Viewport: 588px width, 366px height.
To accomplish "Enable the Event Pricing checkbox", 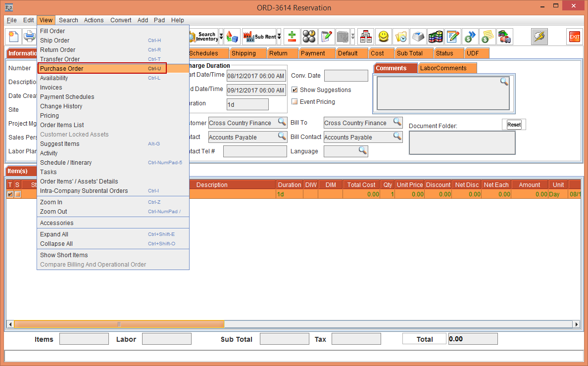I will [x=295, y=102].
